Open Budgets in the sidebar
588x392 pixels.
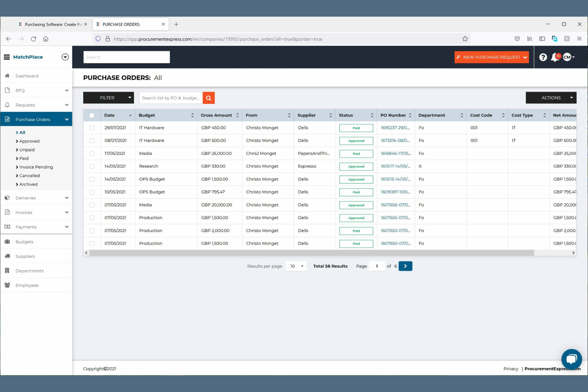tap(24, 242)
